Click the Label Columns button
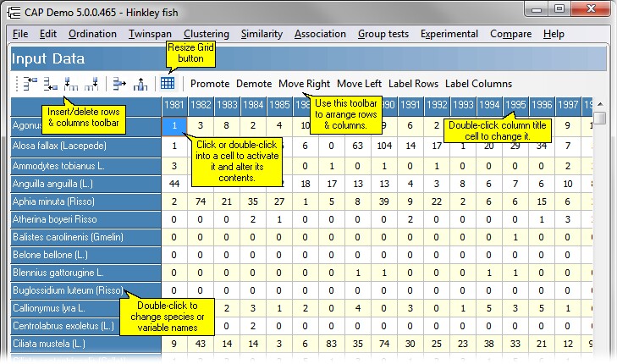The image size is (617, 364). tap(478, 84)
